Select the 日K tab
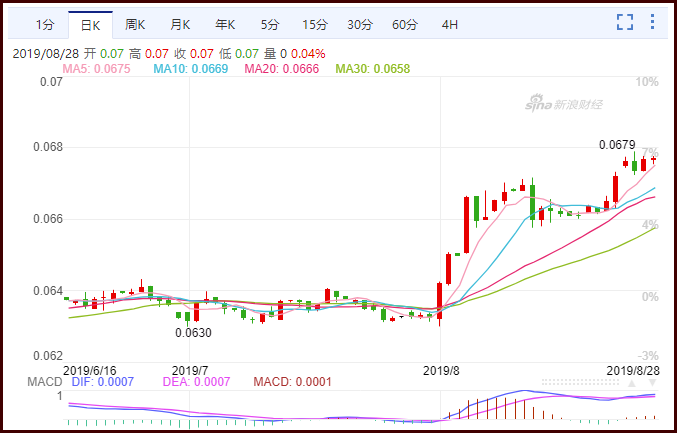 click(90, 25)
